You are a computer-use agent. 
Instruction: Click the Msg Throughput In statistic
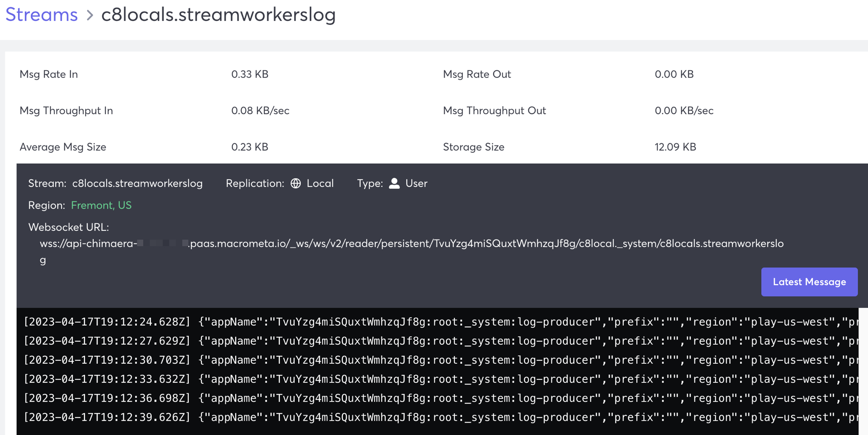click(x=66, y=111)
